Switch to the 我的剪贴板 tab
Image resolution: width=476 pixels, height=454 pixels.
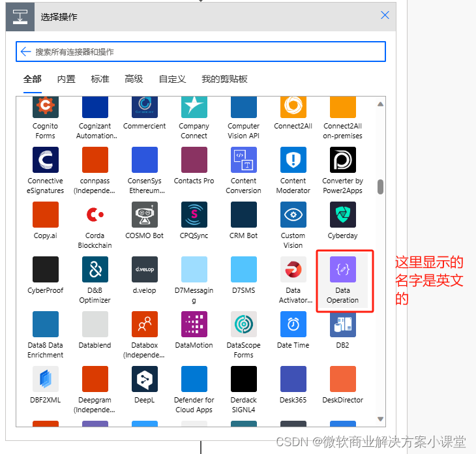[225, 80]
